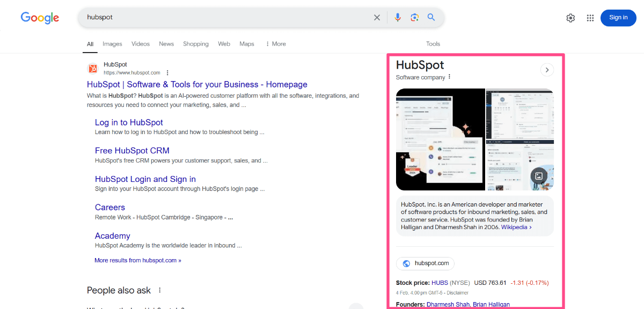Click the Sign in button

[618, 18]
